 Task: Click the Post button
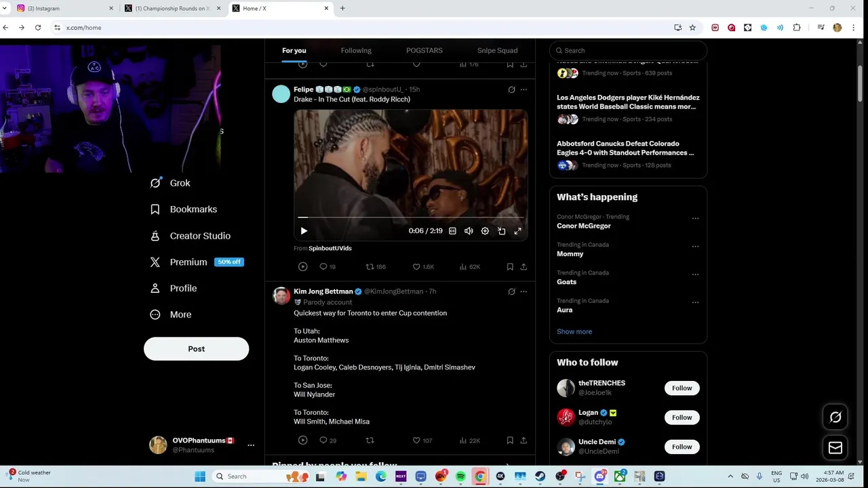point(196,349)
